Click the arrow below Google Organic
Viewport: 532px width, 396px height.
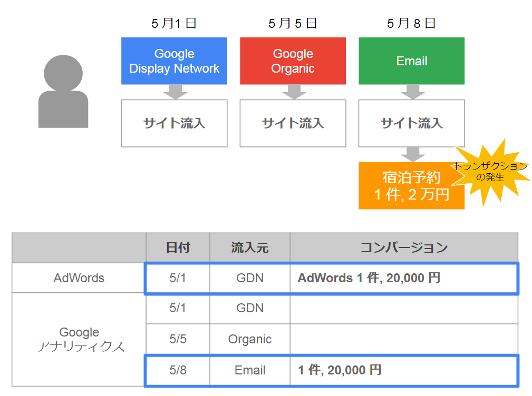pos(294,92)
